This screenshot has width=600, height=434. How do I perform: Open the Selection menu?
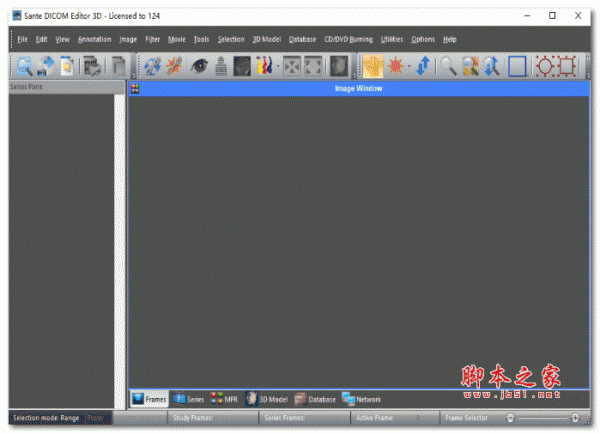tap(231, 39)
